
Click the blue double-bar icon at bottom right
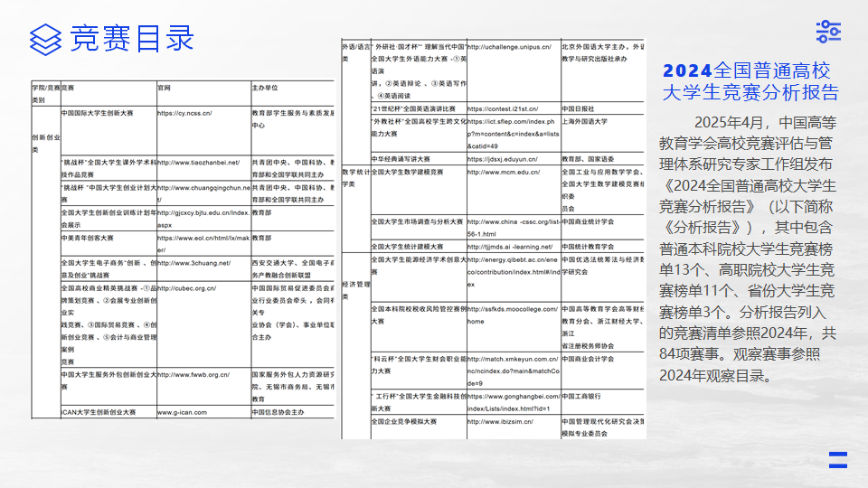(837, 459)
